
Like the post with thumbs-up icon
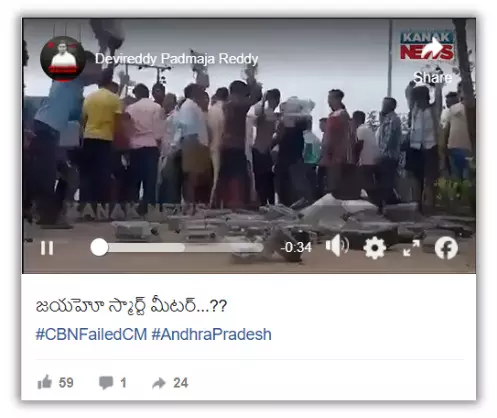coord(45,382)
